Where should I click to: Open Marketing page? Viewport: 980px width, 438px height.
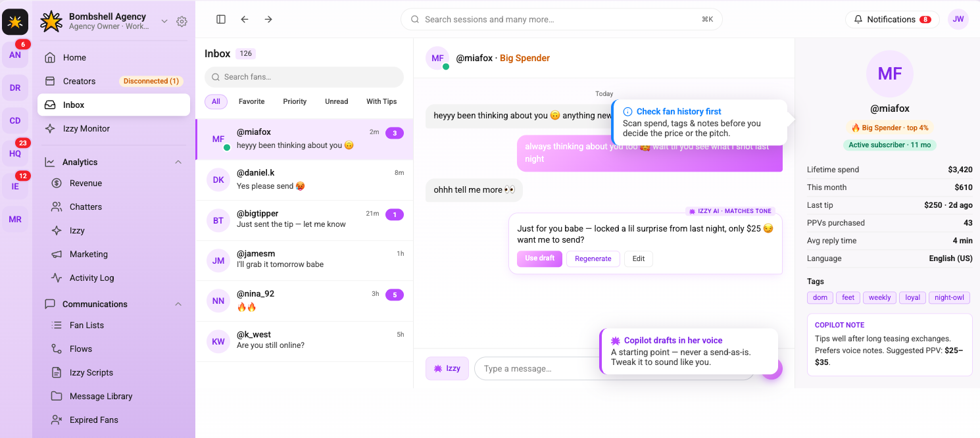coord(117,255)
